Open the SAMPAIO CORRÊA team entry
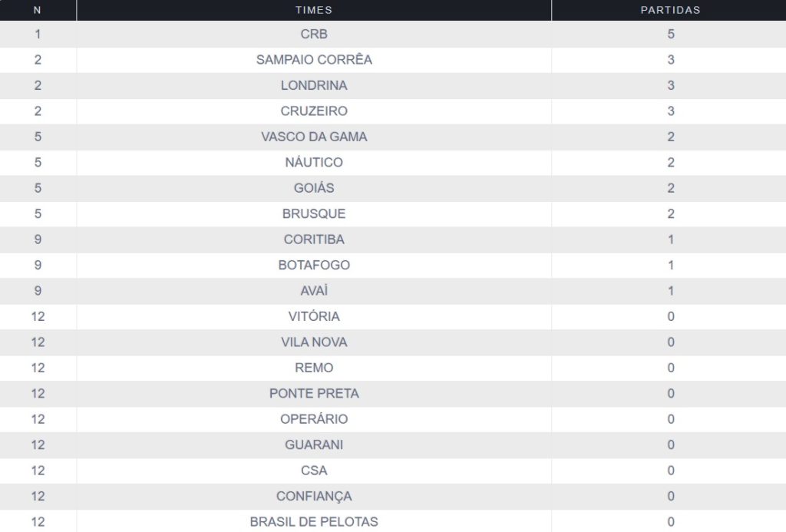 click(314, 60)
